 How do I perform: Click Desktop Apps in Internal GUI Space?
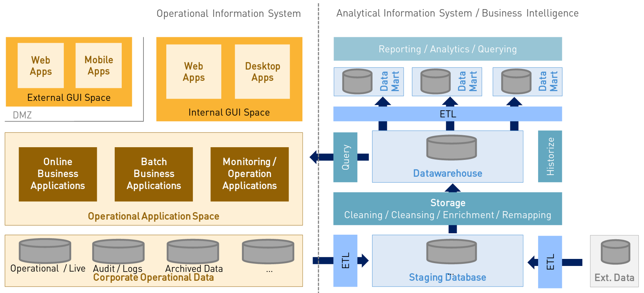[262, 72]
